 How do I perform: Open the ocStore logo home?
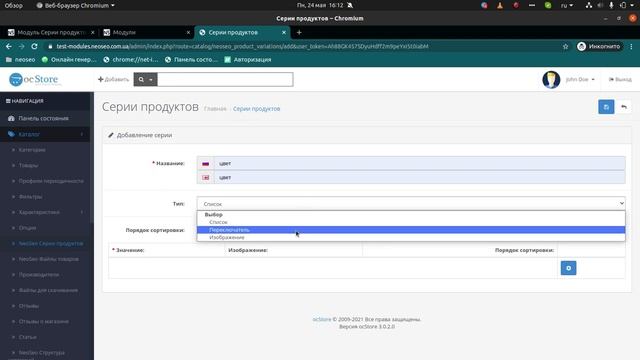click(x=34, y=79)
